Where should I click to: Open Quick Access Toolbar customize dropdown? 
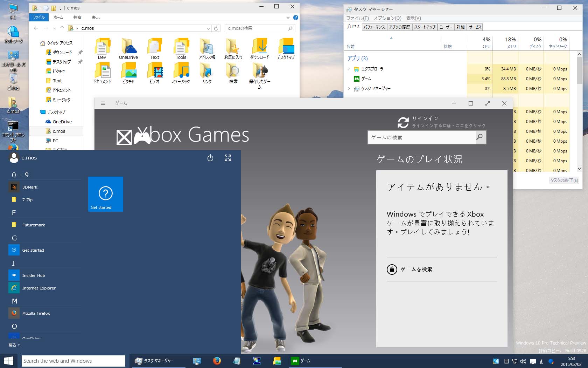coord(60,8)
